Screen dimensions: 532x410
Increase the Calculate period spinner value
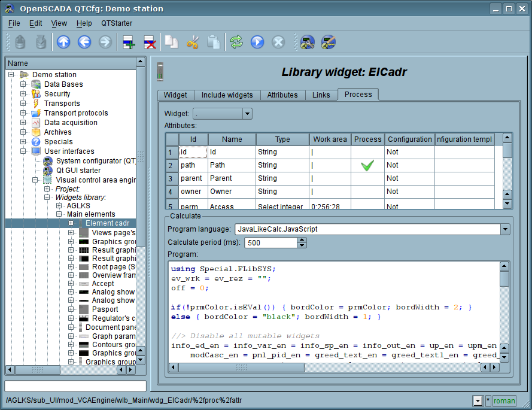tap(302, 240)
